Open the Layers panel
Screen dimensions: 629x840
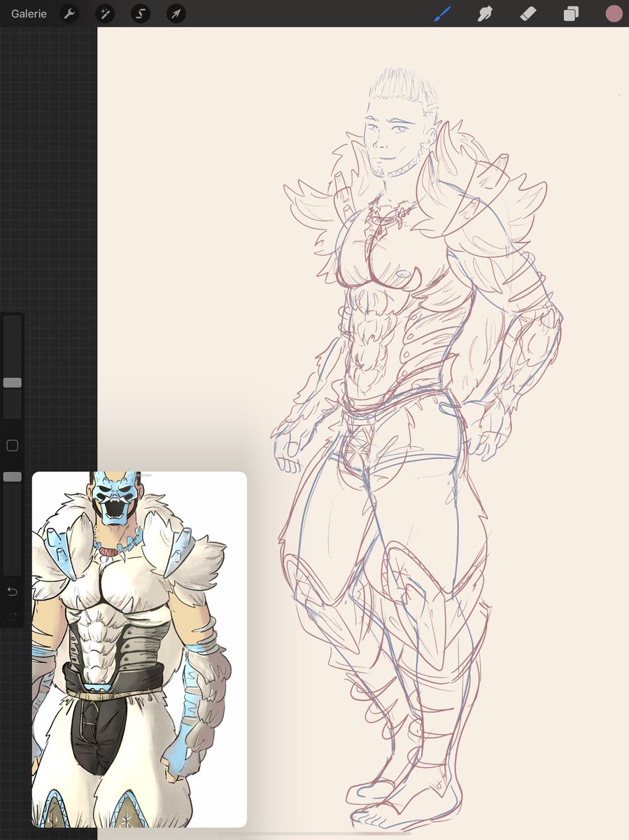[571, 13]
